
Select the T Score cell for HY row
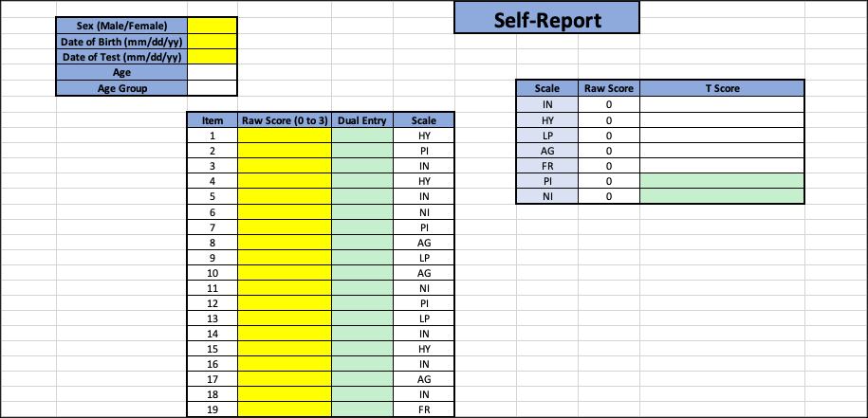click(x=722, y=120)
